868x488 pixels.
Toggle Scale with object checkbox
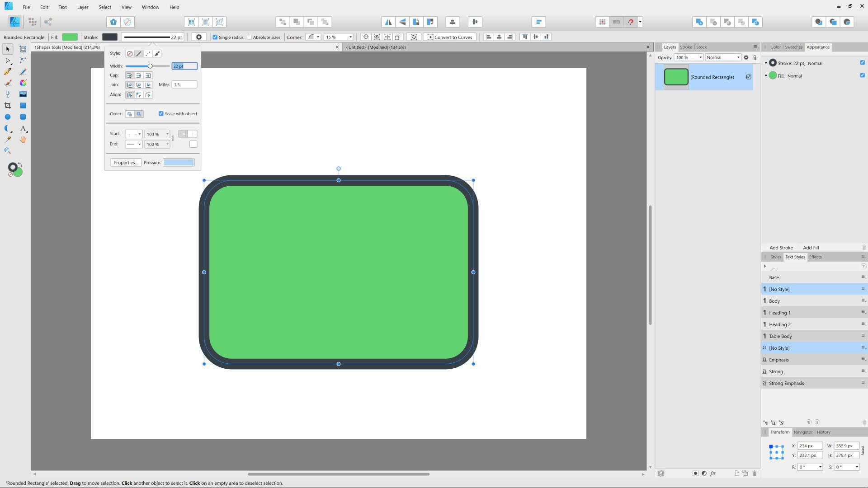(161, 113)
